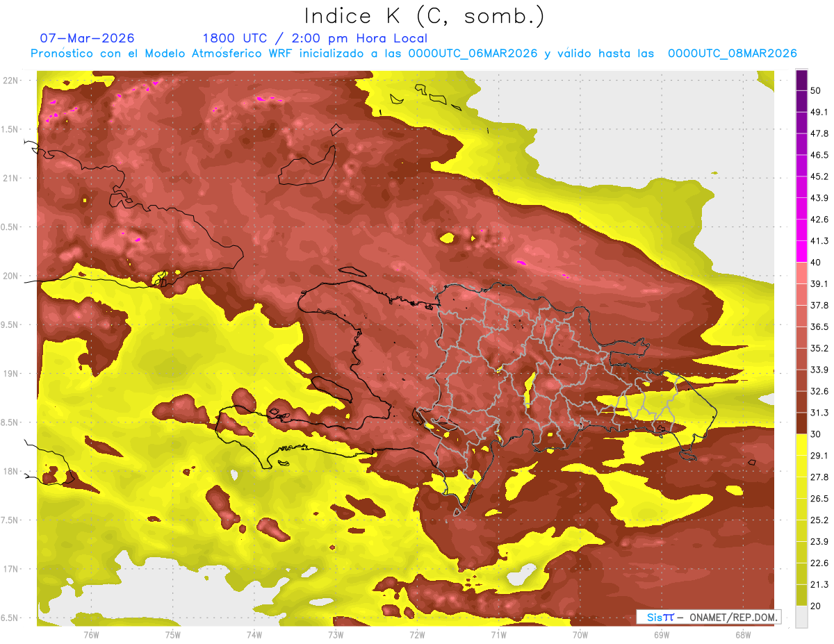The width and height of the screenshot is (834, 644).
Task: Click the "1.5N" latitude label
Action: coord(10,129)
